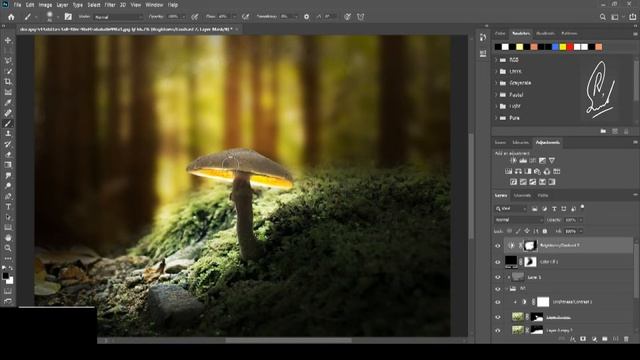Select the Crop tool

8,81
